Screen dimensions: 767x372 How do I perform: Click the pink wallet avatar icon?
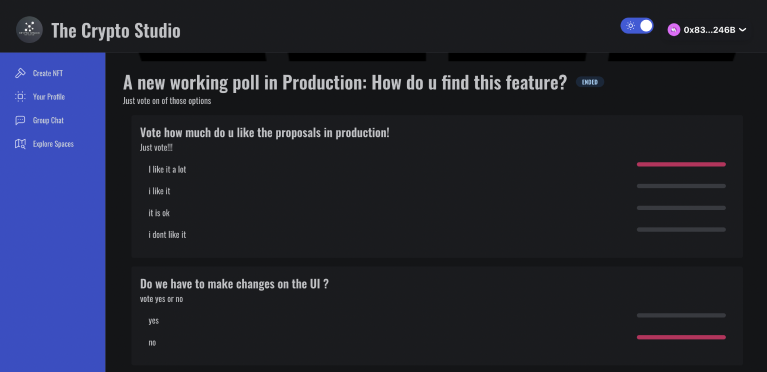coord(674,30)
